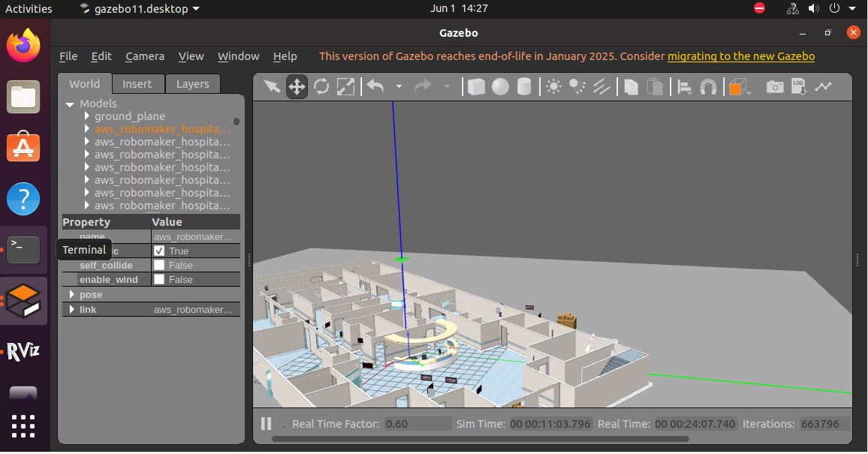This screenshot has width=868, height=454.
Task: Click the Sim Time value field
Action: point(550,424)
